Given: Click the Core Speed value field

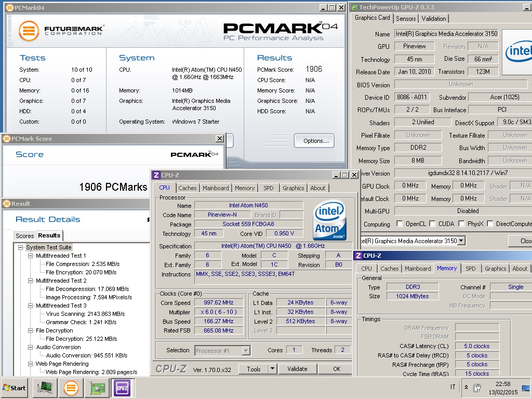Looking at the screenshot, I should 219,302.
